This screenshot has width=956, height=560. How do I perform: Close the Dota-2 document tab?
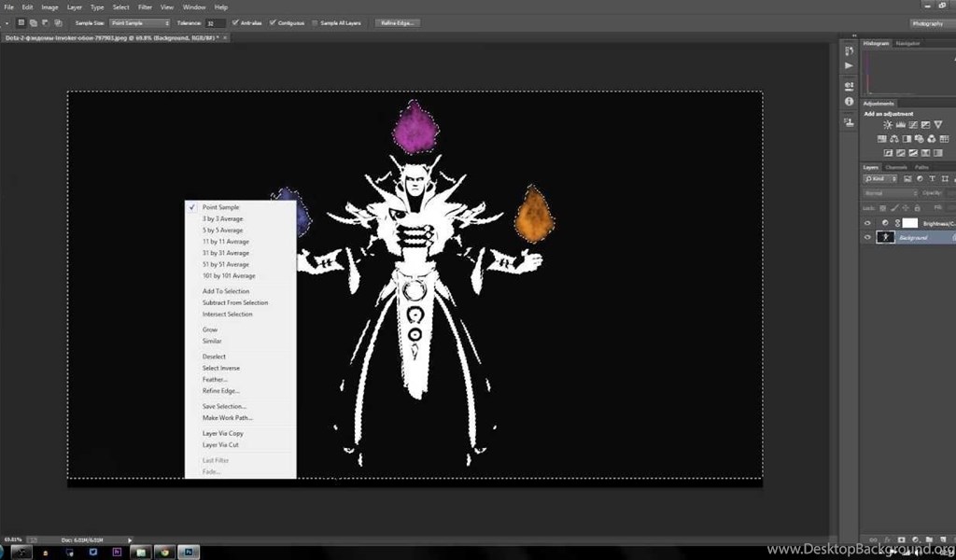(225, 37)
